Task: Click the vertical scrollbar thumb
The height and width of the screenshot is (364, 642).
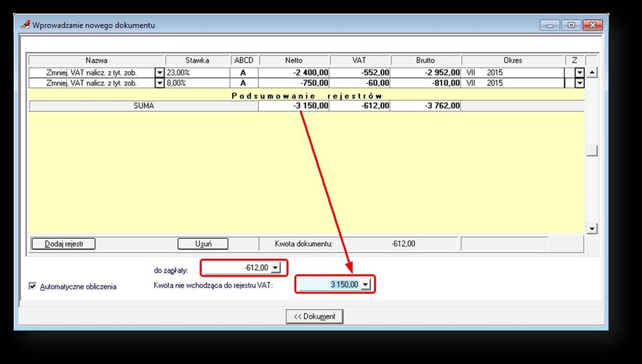Action: (592, 150)
